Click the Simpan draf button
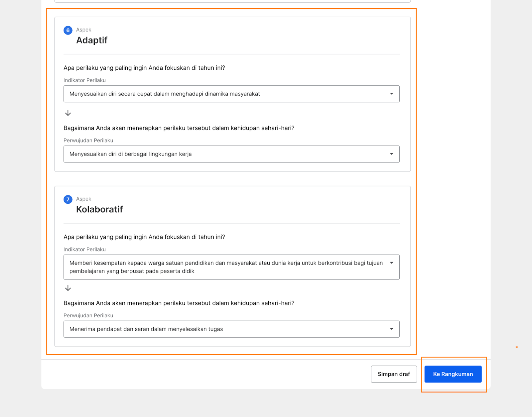 click(394, 374)
